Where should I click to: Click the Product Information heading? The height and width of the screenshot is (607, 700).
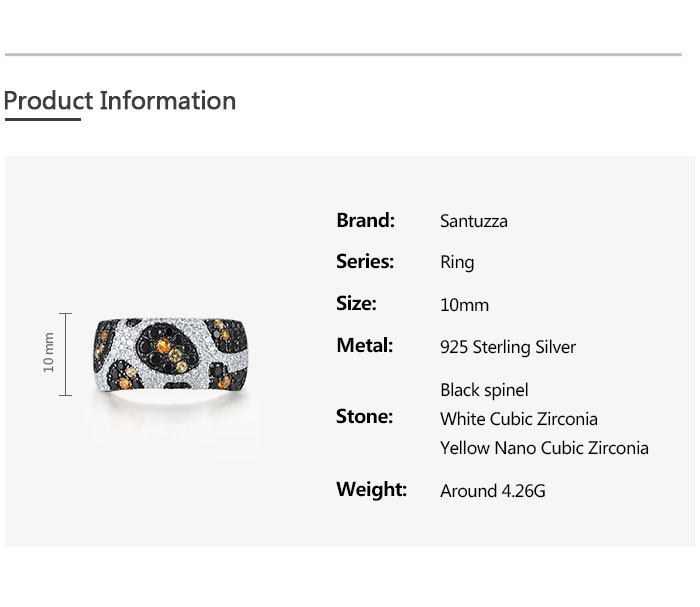point(119,101)
